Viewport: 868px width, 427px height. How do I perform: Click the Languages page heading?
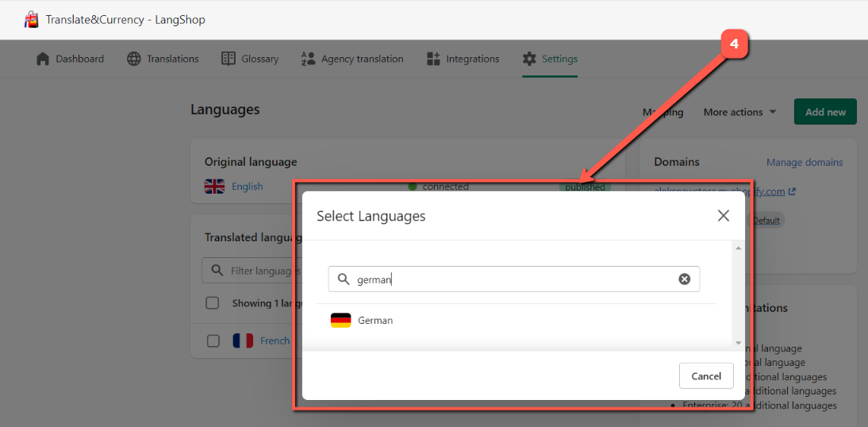(225, 110)
